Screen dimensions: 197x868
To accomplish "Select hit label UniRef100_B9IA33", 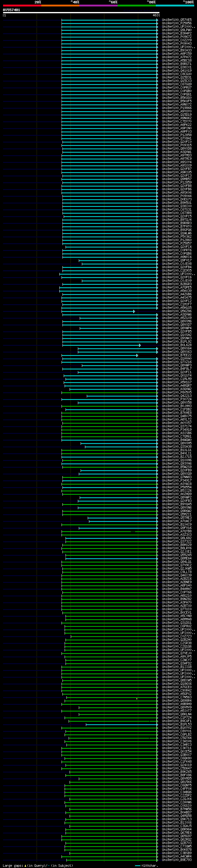I will point(176,50).
